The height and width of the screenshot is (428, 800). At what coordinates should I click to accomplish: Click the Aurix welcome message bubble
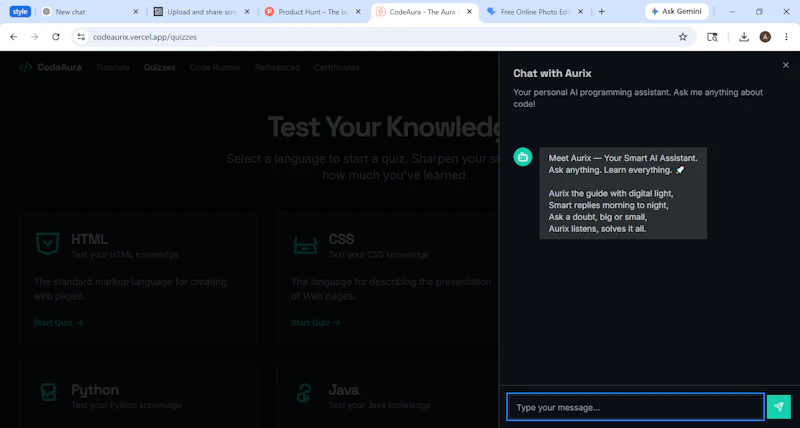(623, 193)
